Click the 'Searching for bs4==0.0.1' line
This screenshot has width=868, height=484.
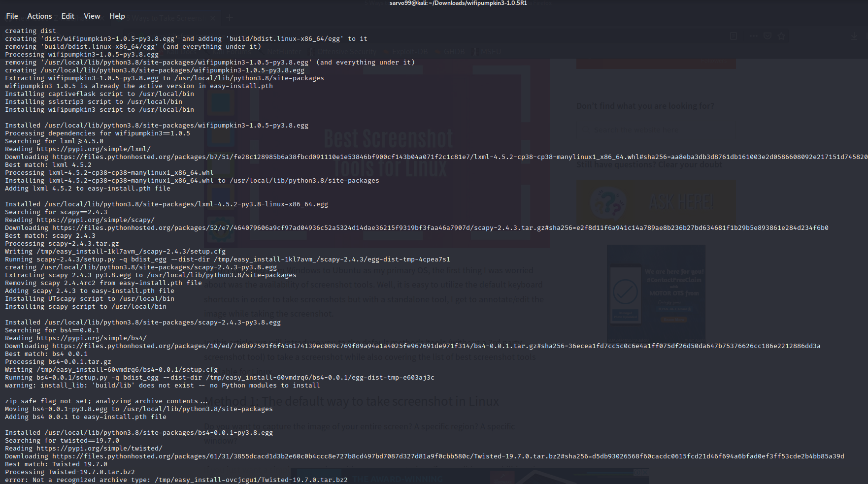[x=52, y=330]
